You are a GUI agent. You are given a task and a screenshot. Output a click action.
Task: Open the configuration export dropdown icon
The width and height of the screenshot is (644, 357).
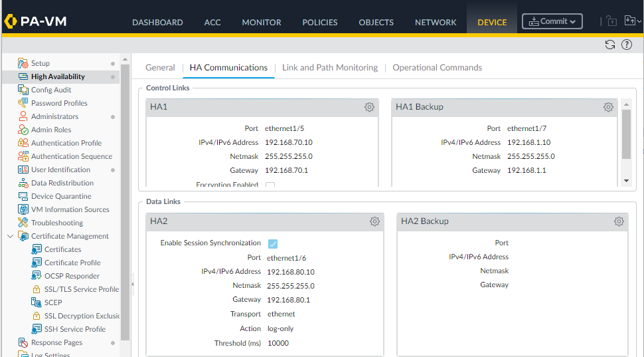pos(631,21)
